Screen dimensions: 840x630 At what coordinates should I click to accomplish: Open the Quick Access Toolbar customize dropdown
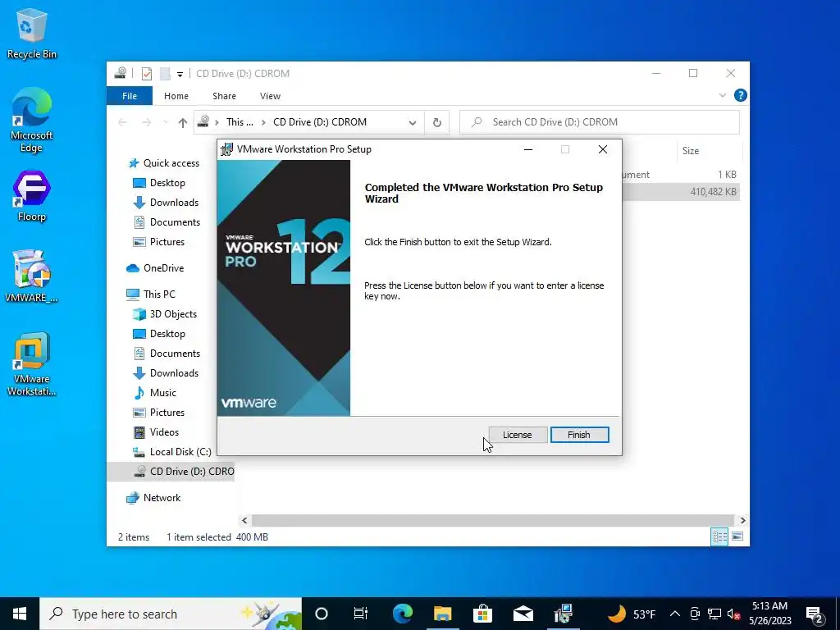pyautogui.click(x=180, y=74)
